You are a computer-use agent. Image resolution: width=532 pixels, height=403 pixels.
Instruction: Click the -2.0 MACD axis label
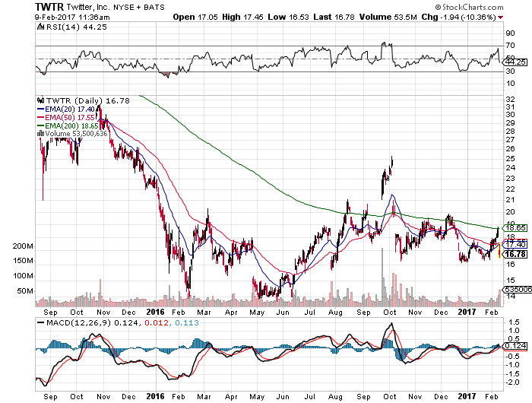(512, 382)
